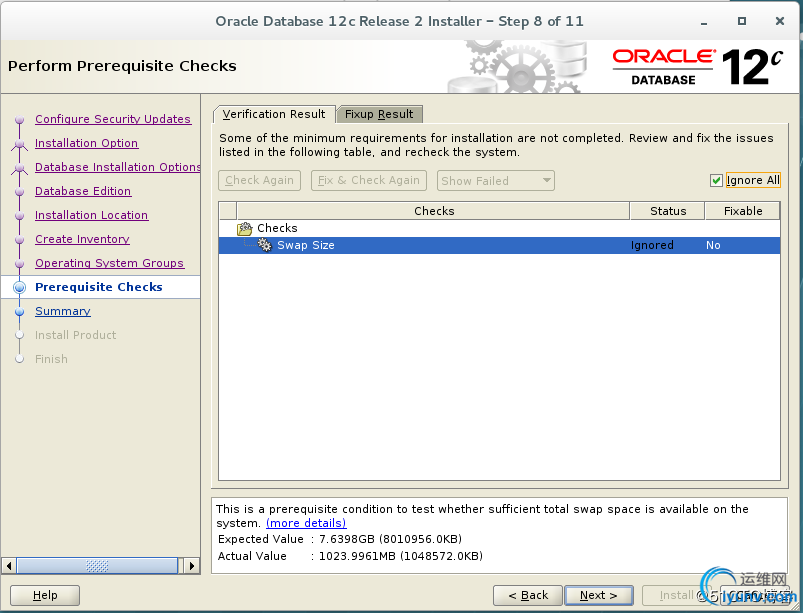803x613 pixels.
Task: Go to Create Inventory step
Action: 82,239
